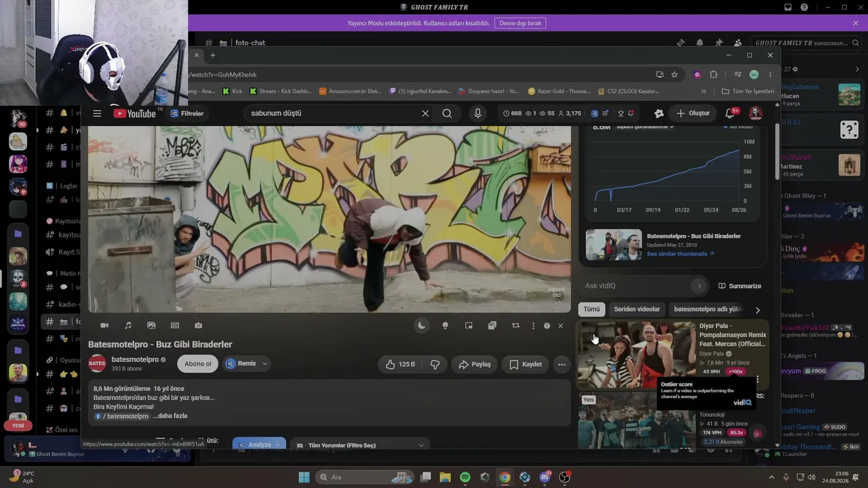Click the music note icon below the player

[128, 325]
